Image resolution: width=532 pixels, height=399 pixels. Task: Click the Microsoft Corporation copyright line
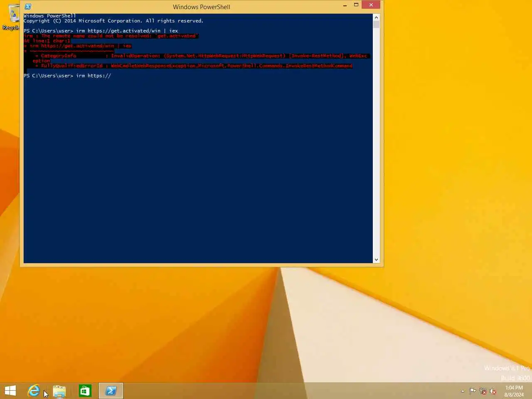[x=113, y=21]
